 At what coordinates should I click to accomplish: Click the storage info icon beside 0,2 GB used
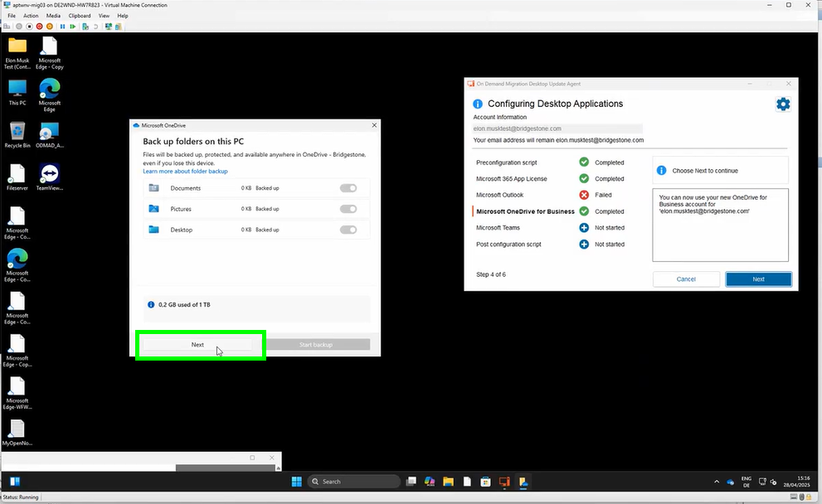click(151, 304)
